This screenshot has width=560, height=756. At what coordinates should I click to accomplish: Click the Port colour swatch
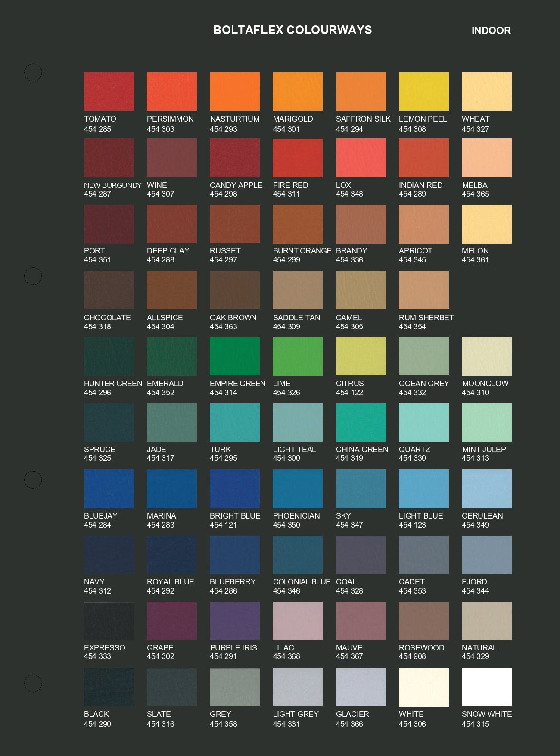pyautogui.click(x=109, y=224)
